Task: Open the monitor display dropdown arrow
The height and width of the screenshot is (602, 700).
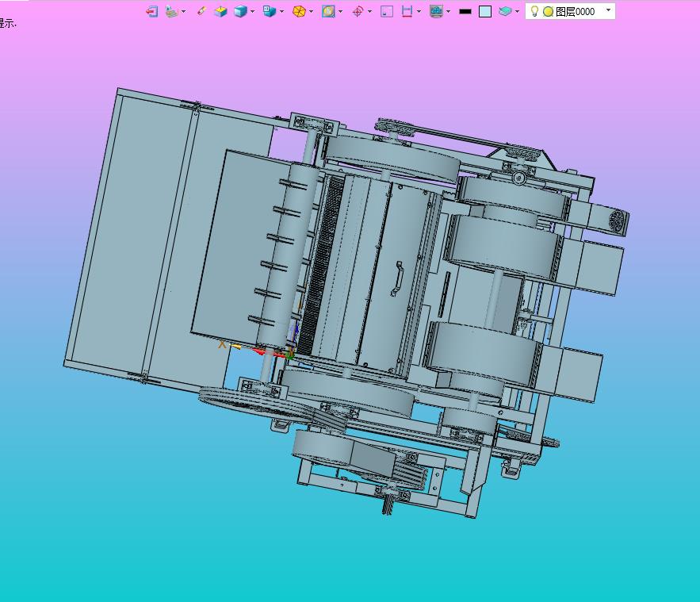Action: click(448, 12)
